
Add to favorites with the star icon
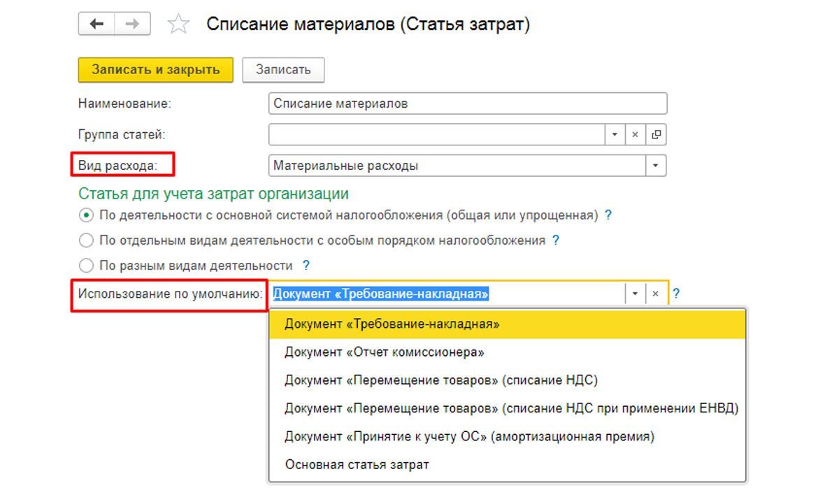pyautogui.click(x=179, y=25)
